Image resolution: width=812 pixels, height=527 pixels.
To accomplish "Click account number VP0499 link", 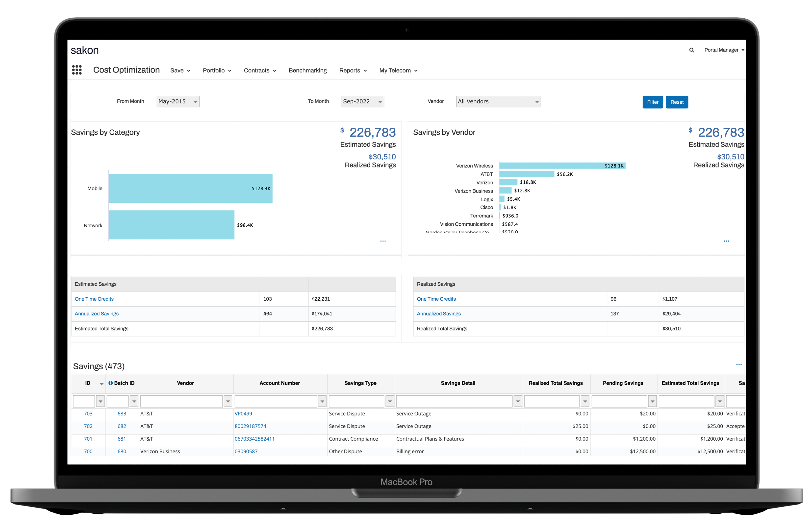I will click(x=243, y=413).
